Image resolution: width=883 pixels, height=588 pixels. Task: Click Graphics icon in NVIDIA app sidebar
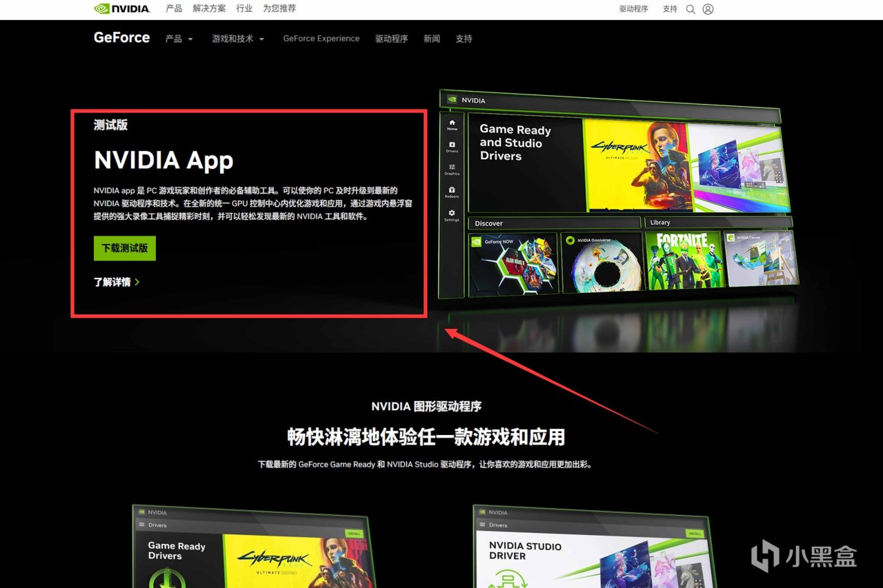click(x=452, y=170)
